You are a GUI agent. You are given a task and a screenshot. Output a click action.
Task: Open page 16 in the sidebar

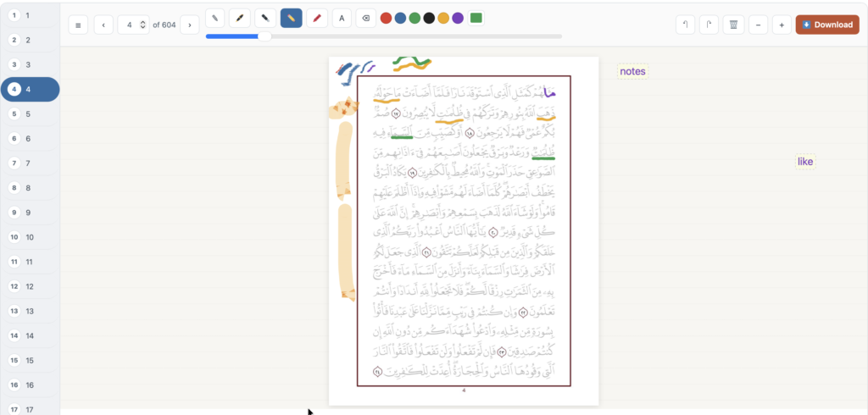(29, 385)
